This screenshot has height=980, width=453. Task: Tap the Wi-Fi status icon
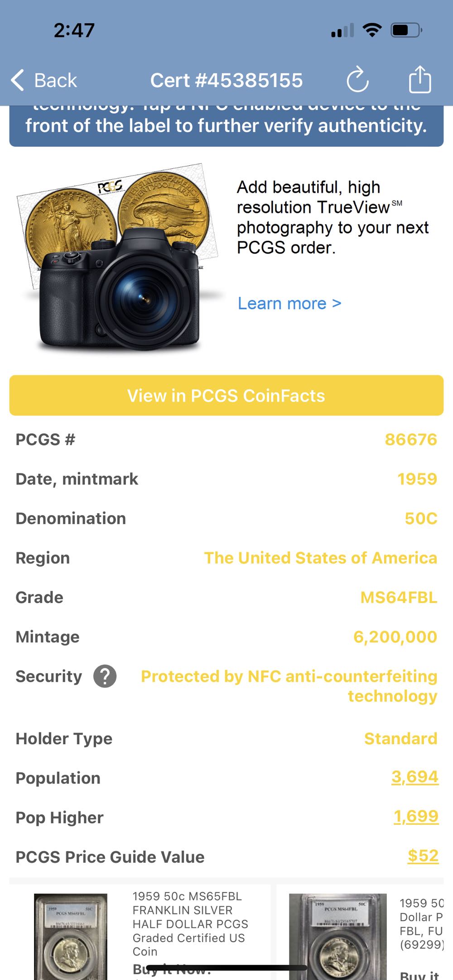(372, 30)
